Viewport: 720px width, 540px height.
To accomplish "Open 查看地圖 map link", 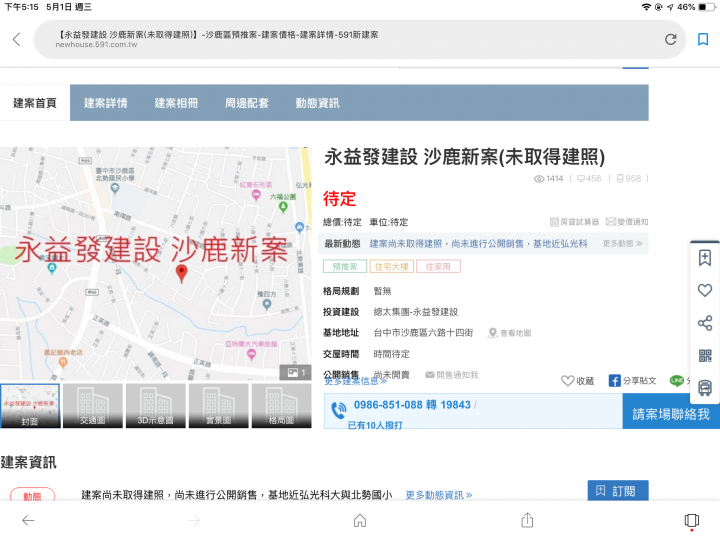I will pyautogui.click(x=510, y=333).
